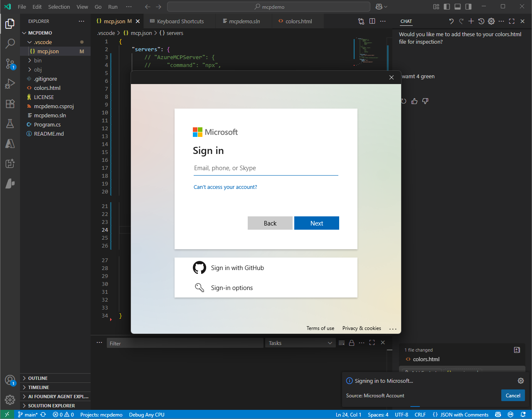The height and width of the screenshot is (419, 532).
Task: Open chat history in Chat panel
Action: pos(481,21)
